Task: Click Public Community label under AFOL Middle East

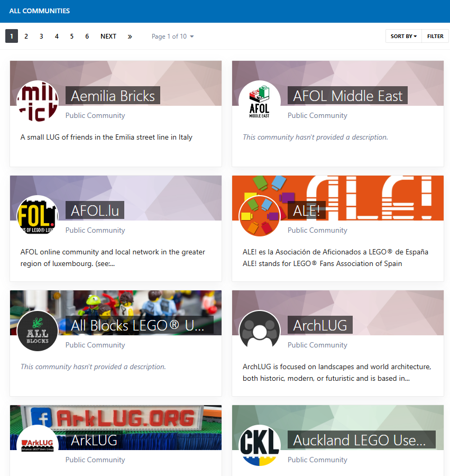Action: point(317,116)
